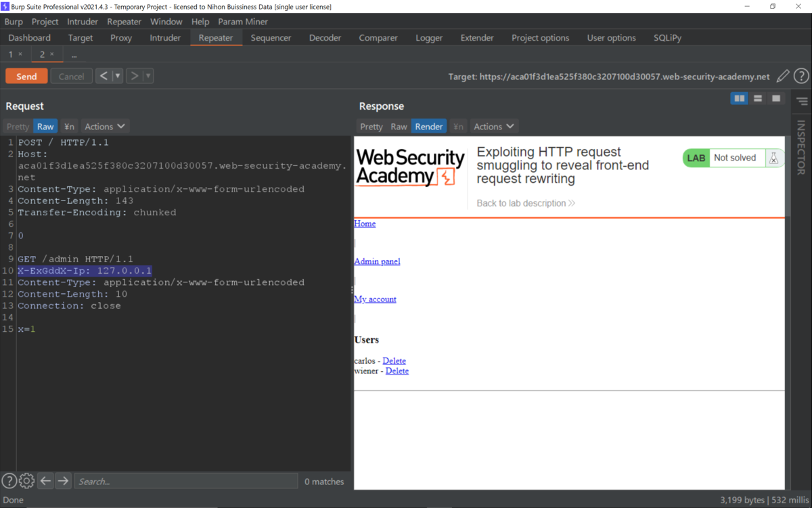Go to previous search match arrow

coord(45,481)
